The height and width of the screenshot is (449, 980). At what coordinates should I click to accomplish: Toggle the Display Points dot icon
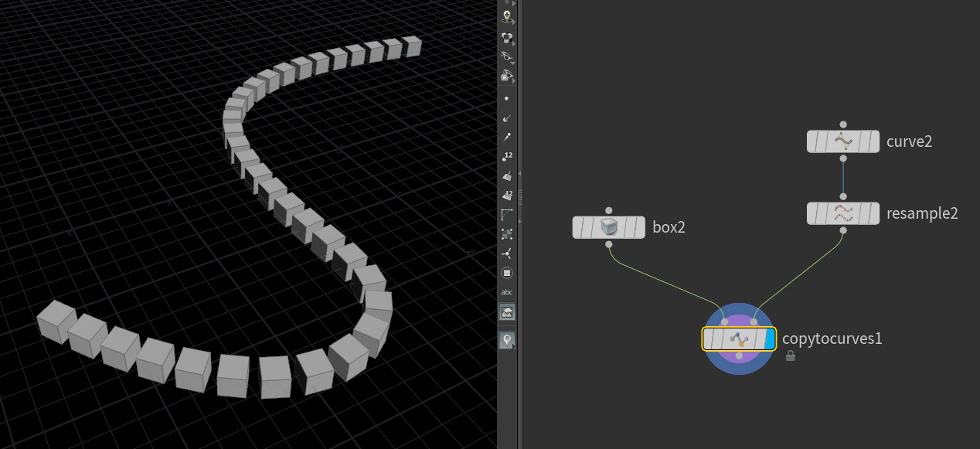coord(507,99)
